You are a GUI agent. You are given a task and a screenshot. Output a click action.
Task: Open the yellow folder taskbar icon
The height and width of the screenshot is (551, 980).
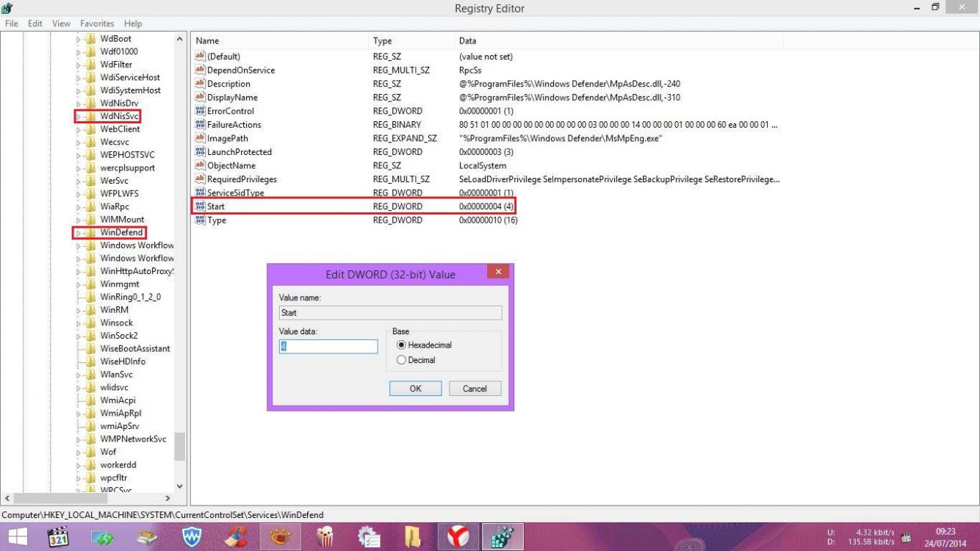(x=412, y=537)
